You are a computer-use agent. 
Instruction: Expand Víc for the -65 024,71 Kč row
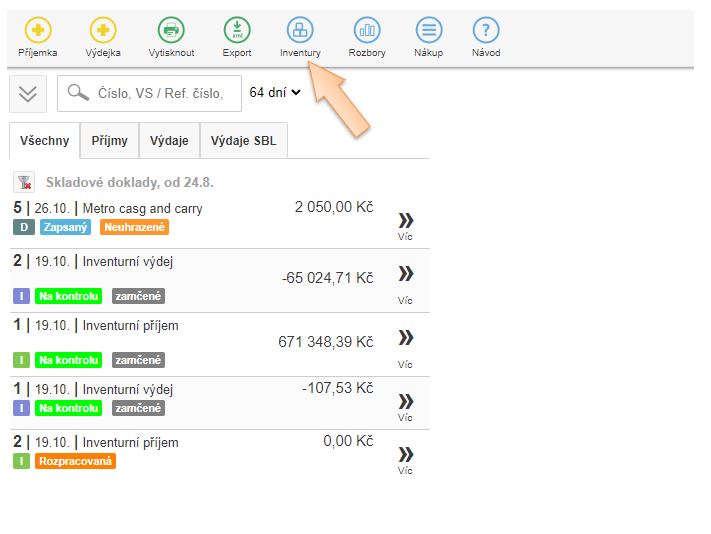click(405, 279)
